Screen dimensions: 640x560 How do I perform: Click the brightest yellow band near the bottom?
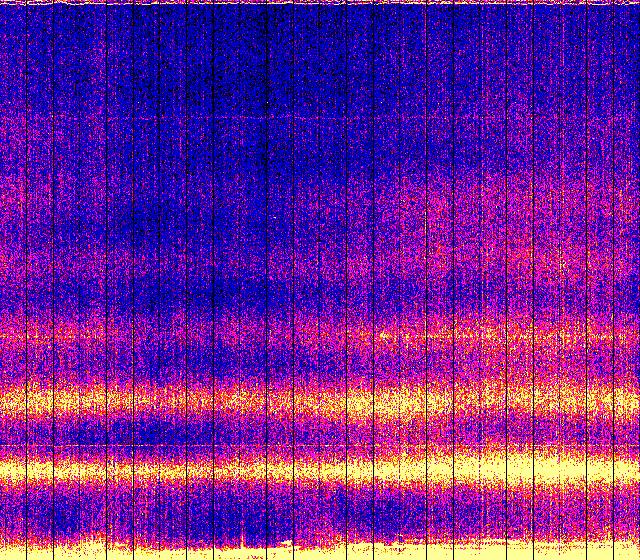coord(320,468)
